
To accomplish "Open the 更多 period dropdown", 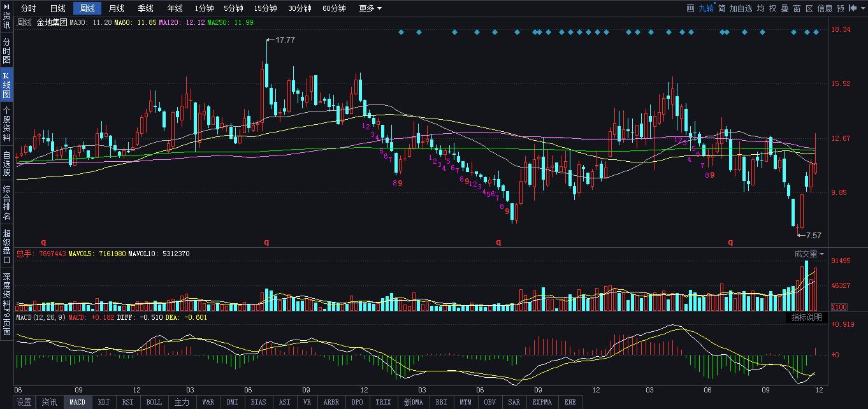I will coord(370,8).
